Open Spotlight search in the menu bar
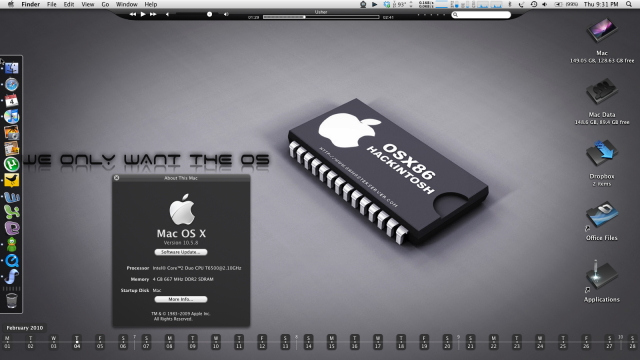The width and height of the screenshot is (640, 360). pyautogui.click(x=629, y=4)
